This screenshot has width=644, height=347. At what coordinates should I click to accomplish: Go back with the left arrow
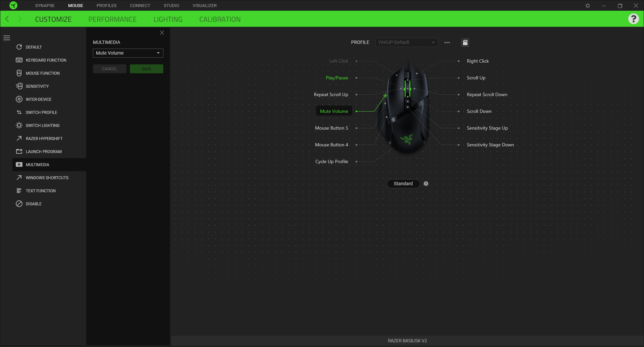coord(7,19)
